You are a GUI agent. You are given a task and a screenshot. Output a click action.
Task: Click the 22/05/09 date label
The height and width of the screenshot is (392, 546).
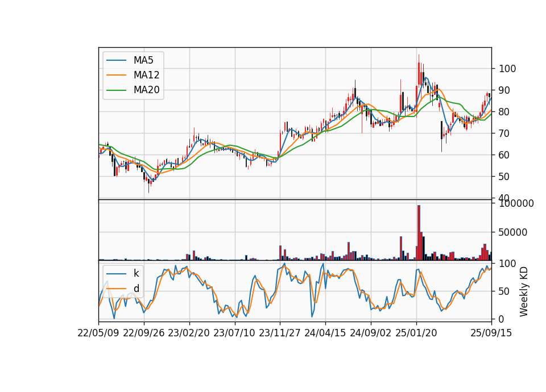[98, 333]
